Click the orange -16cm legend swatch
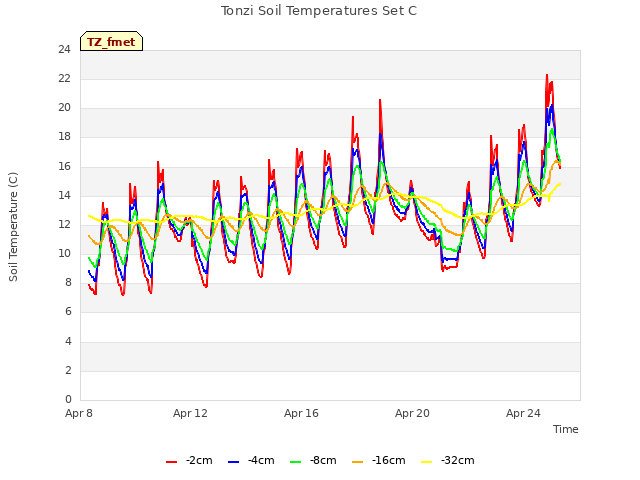The width and height of the screenshot is (640, 480). [x=357, y=462]
